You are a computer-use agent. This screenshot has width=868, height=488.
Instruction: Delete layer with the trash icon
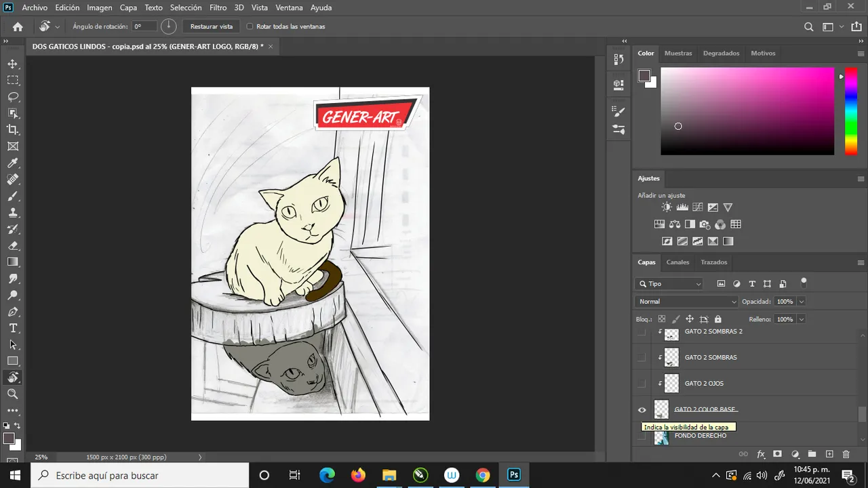pos(846,454)
